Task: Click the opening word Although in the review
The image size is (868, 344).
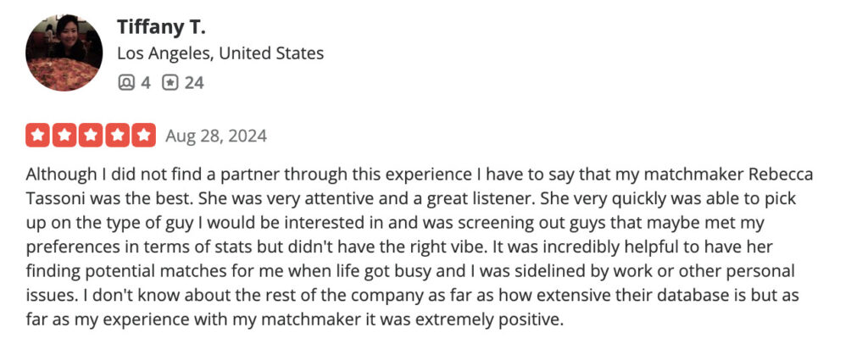Action: pyautogui.click(x=61, y=175)
